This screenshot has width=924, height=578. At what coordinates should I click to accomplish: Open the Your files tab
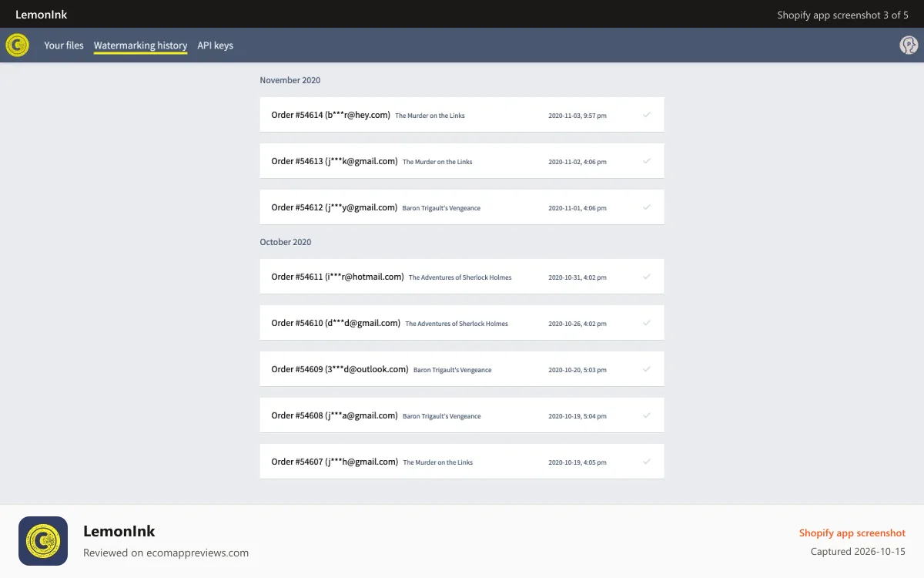(x=64, y=45)
